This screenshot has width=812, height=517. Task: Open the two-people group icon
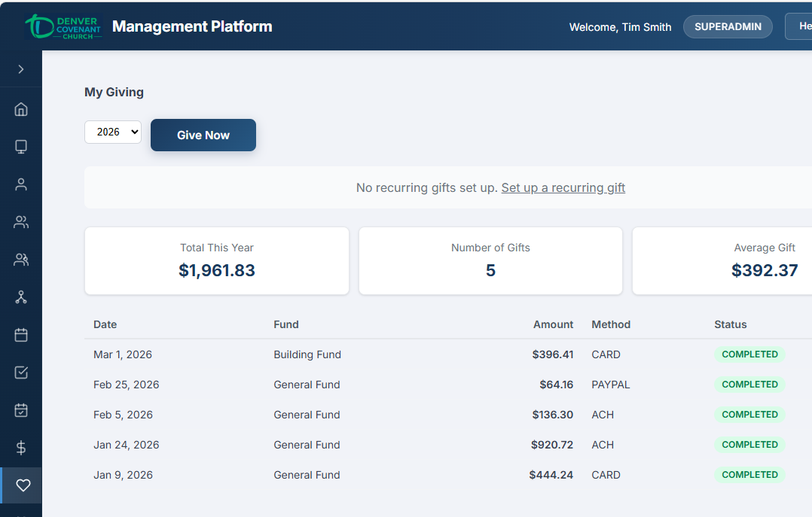pos(21,222)
